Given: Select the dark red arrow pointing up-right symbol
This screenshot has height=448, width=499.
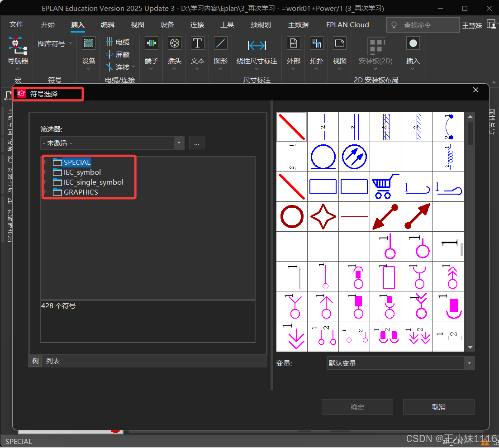Looking at the screenshot, I should pyautogui.click(x=417, y=216).
